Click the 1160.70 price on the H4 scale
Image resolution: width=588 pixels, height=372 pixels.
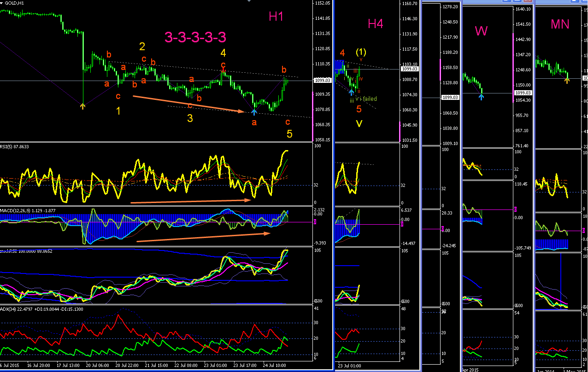click(x=410, y=4)
